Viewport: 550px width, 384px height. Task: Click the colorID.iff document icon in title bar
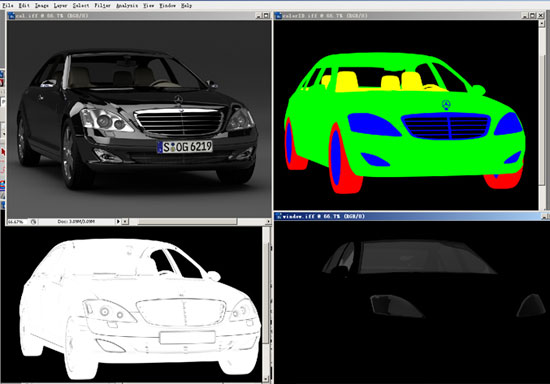click(279, 15)
